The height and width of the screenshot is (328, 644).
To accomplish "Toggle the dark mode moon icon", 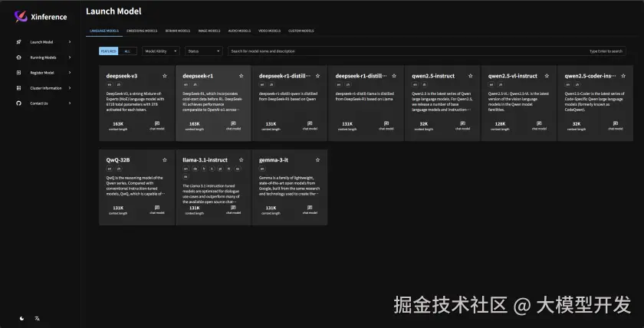I will (22, 318).
